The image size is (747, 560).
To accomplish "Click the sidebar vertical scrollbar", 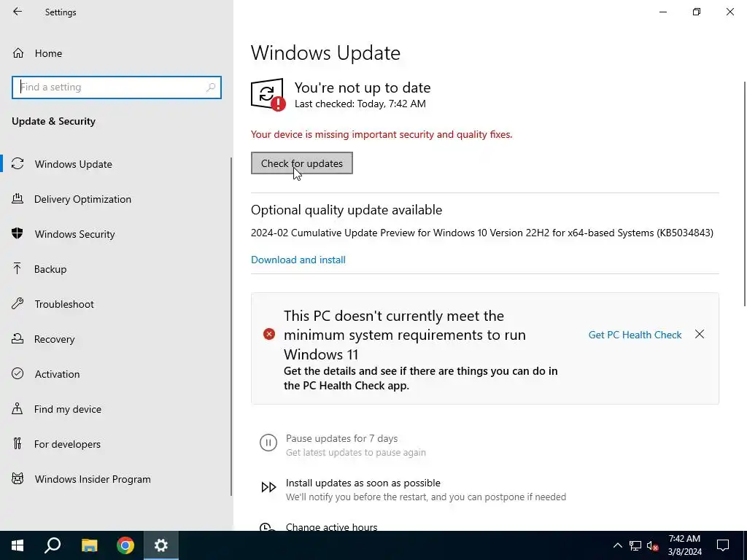I will pyautogui.click(x=231, y=327).
